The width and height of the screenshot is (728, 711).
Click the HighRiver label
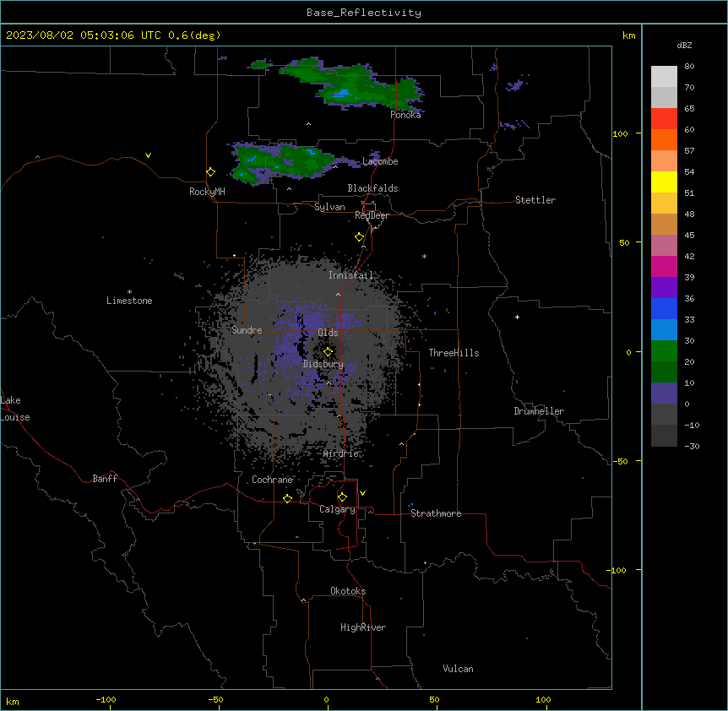363,627
